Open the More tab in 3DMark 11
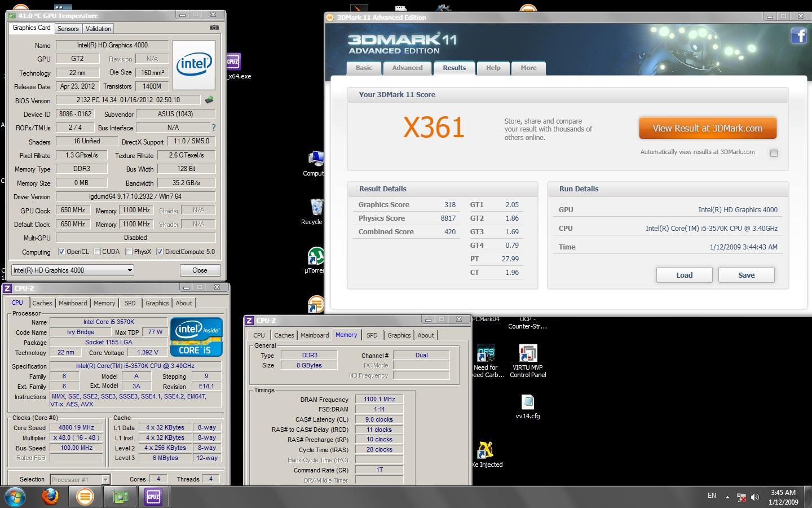 (x=528, y=68)
